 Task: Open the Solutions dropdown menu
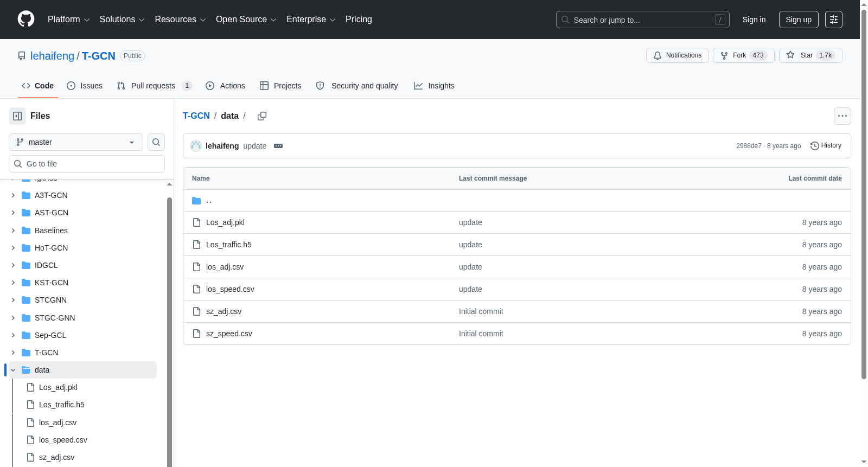click(x=122, y=20)
